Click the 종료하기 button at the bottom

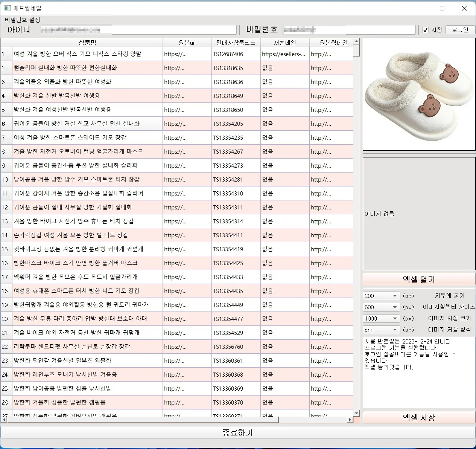coord(237,432)
